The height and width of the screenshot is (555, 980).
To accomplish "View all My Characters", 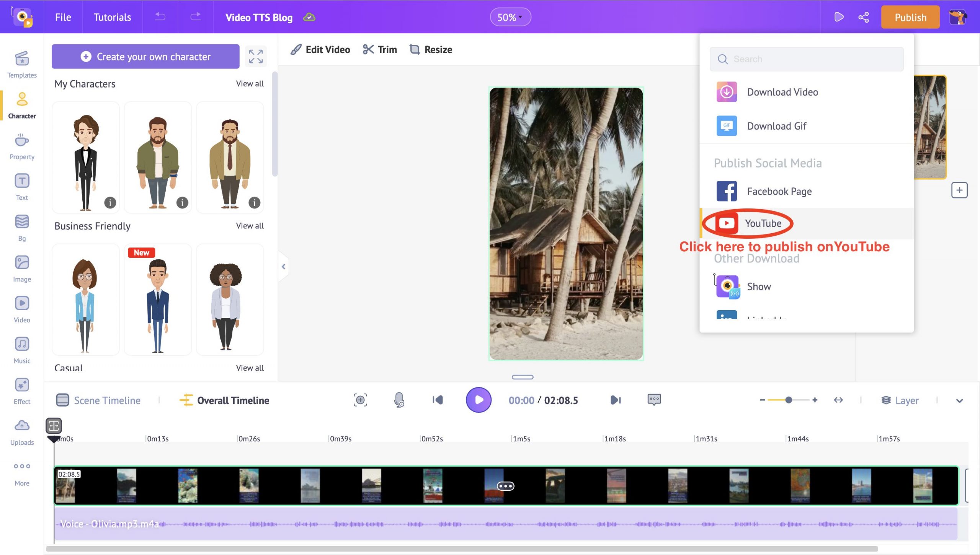I will [250, 83].
